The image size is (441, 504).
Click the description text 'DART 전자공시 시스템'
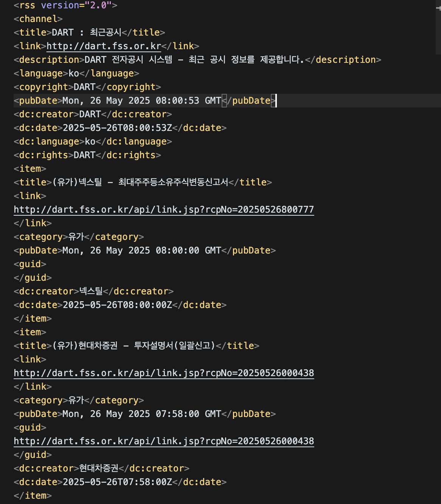tap(128, 60)
